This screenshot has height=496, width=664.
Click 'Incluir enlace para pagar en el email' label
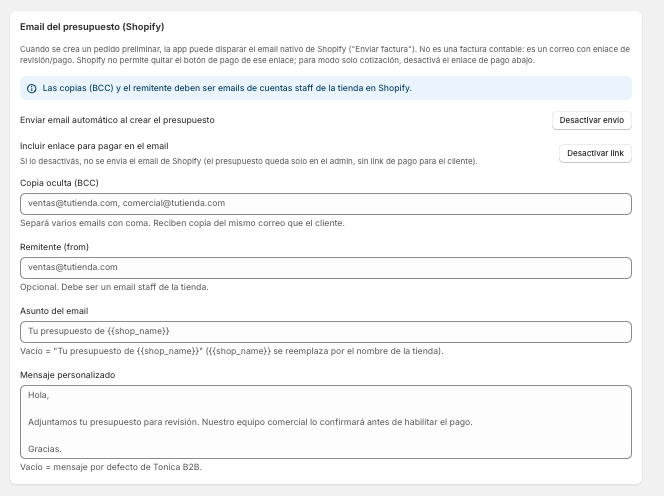click(94, 146)
